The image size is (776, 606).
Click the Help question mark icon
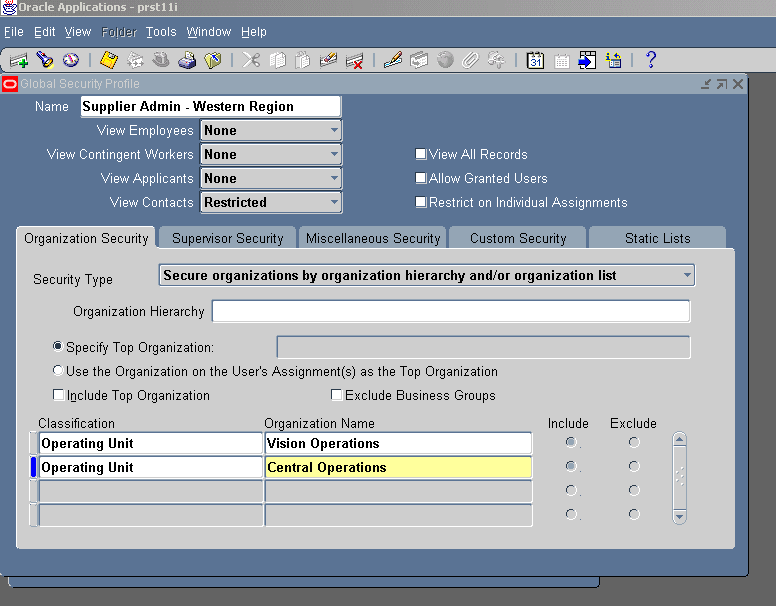(x=651, y=60)
